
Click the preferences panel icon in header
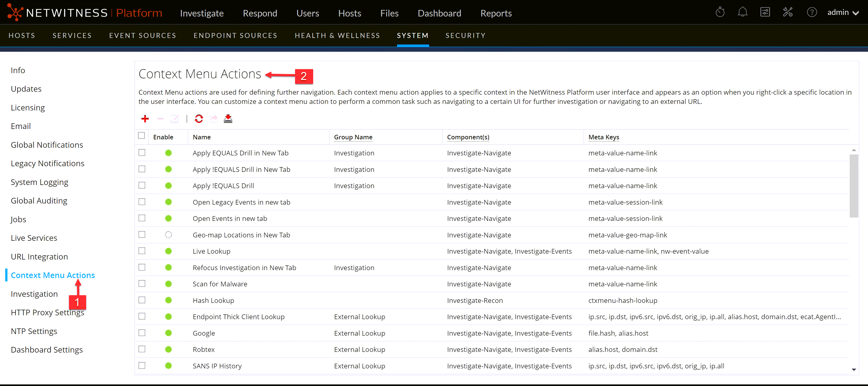765,12
